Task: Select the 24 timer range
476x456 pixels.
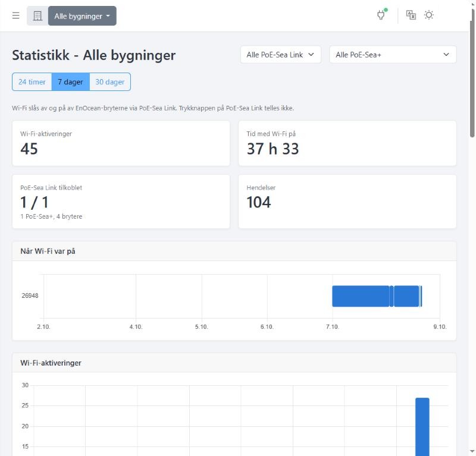Action: point(32,81)
